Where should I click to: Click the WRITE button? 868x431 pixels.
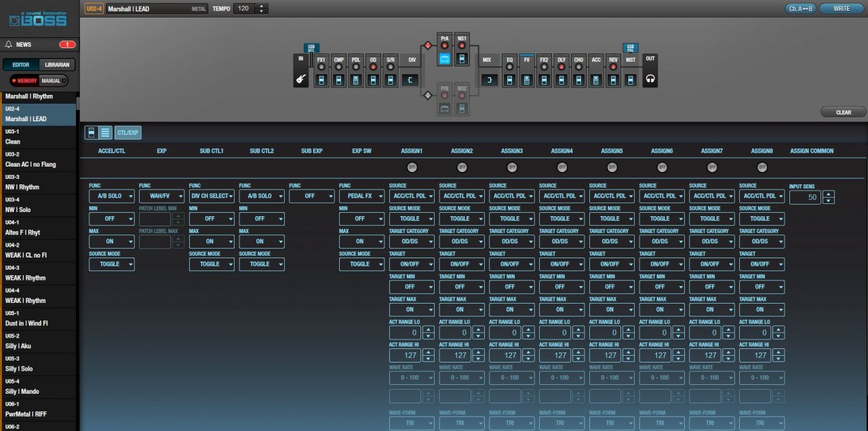coord(841,9)
